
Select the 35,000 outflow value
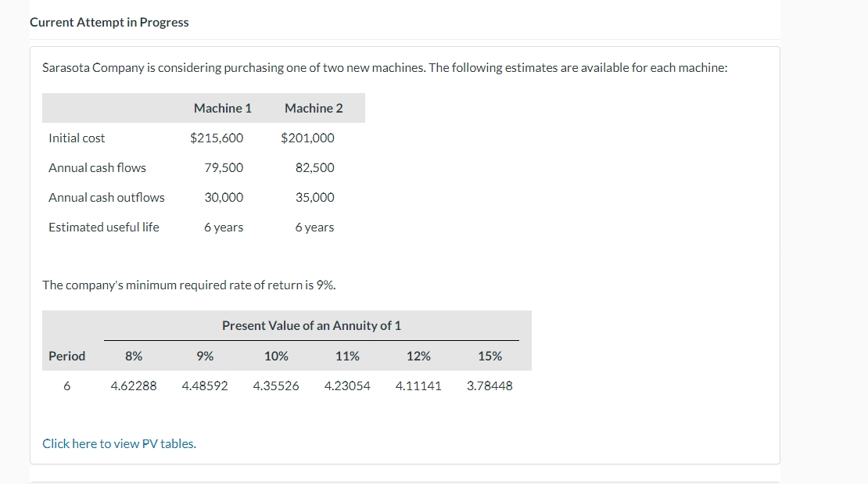pyautogui.click(x=314, y=198)
